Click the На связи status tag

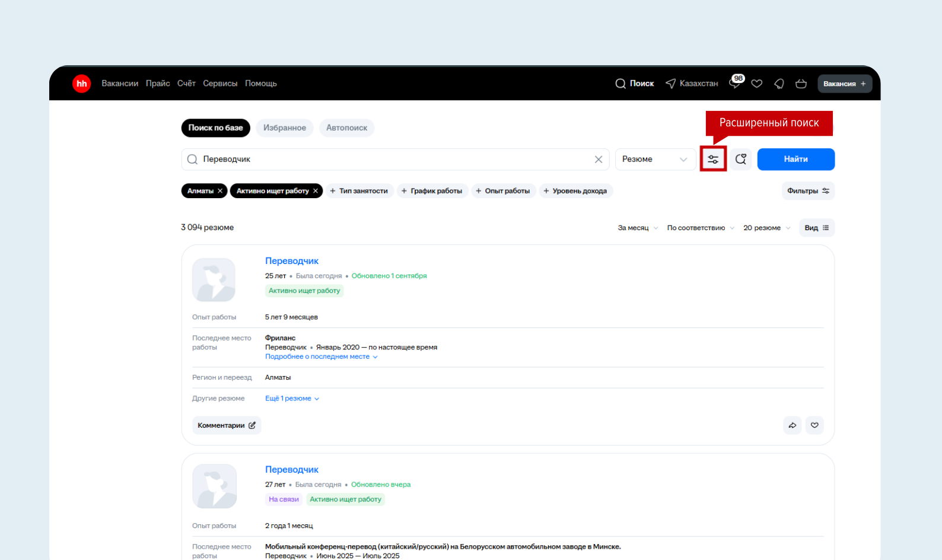click(284, 499)
